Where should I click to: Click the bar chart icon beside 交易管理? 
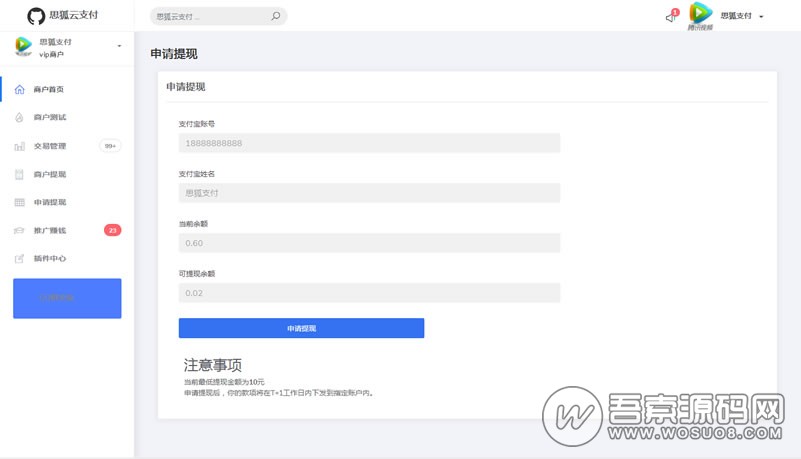click(19, 146)
